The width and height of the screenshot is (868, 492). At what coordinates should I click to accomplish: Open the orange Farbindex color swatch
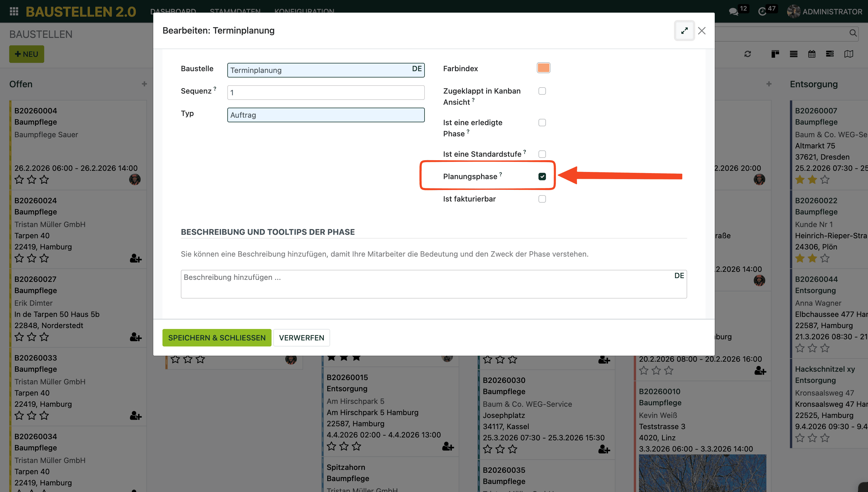[x=543, y=68]
